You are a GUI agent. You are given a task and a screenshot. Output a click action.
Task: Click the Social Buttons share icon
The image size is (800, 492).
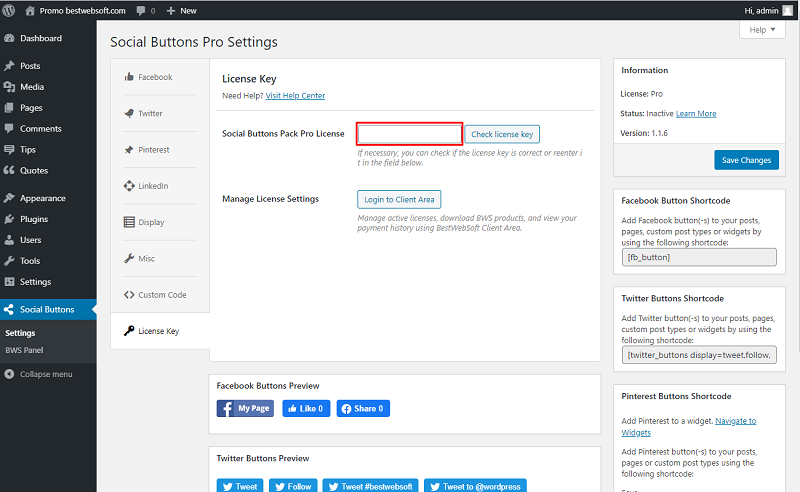[9, 309]
